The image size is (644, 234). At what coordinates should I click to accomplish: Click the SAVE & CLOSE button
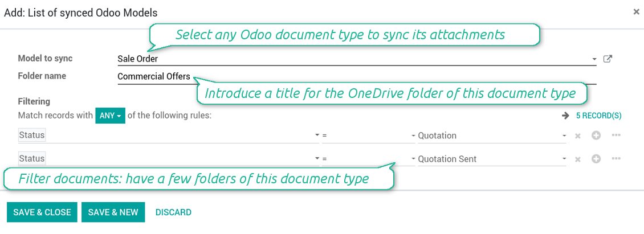pyautogui.click(x=42, y=212)
